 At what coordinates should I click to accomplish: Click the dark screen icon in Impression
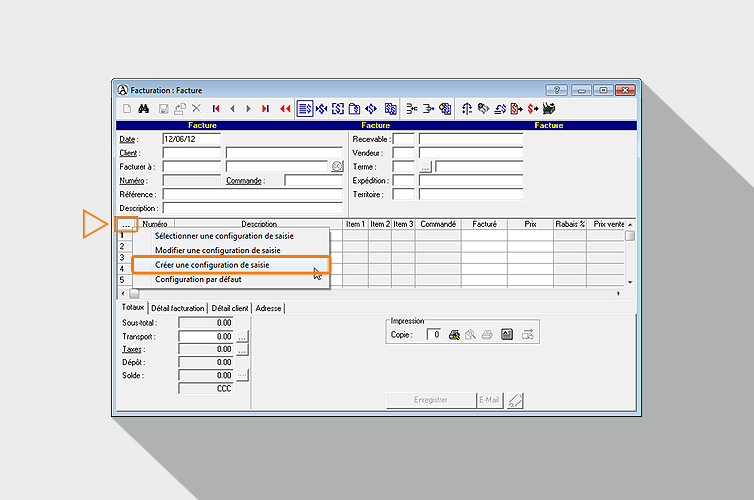(x=507, y=334)
